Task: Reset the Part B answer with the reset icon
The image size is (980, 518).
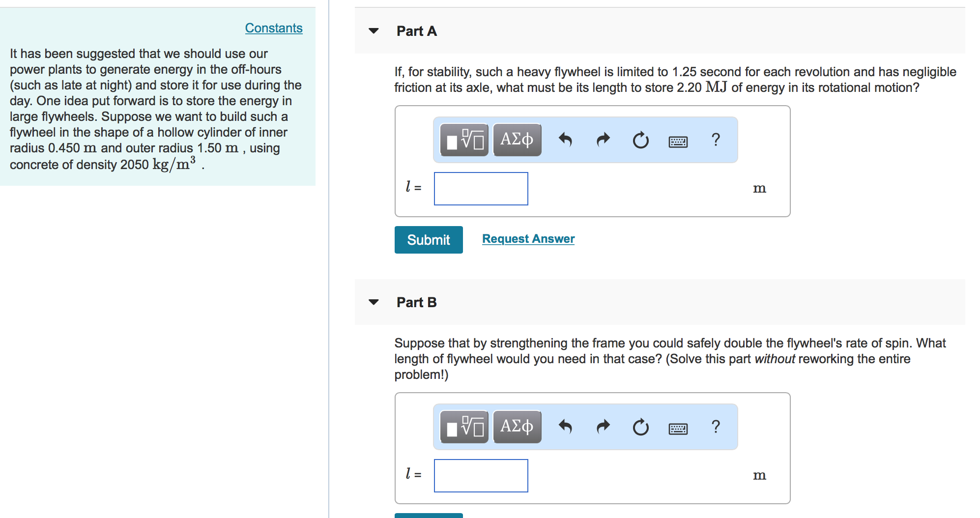Action: pos(640,427)
